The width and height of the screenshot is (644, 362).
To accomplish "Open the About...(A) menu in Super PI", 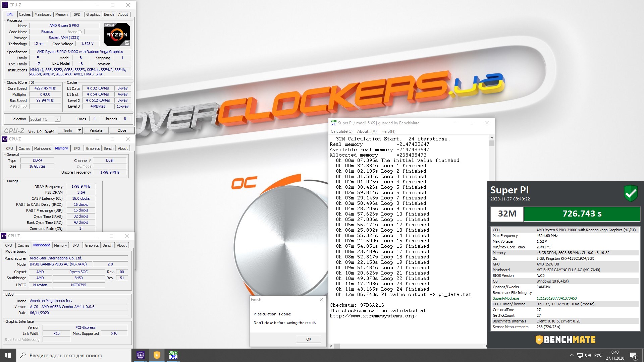I will pos(367,131).
